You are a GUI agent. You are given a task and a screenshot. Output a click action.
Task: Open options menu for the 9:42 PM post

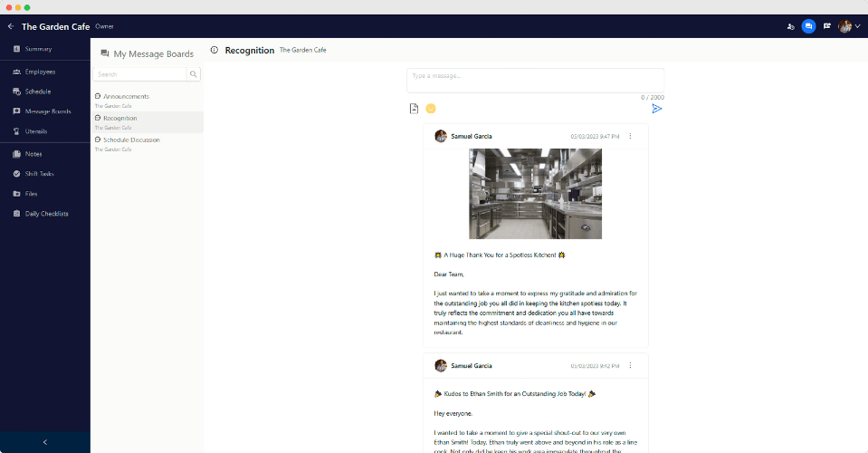(630, 365)
